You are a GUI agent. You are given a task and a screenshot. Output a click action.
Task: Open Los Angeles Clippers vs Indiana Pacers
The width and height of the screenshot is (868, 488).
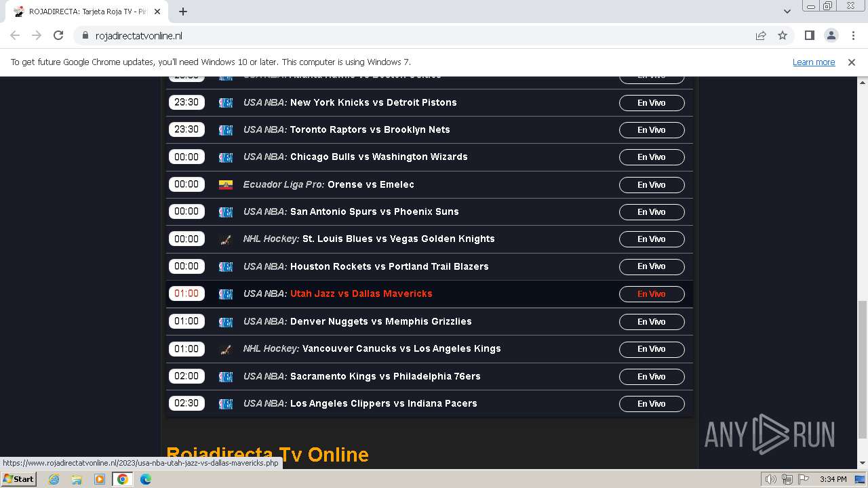(384, 403)
